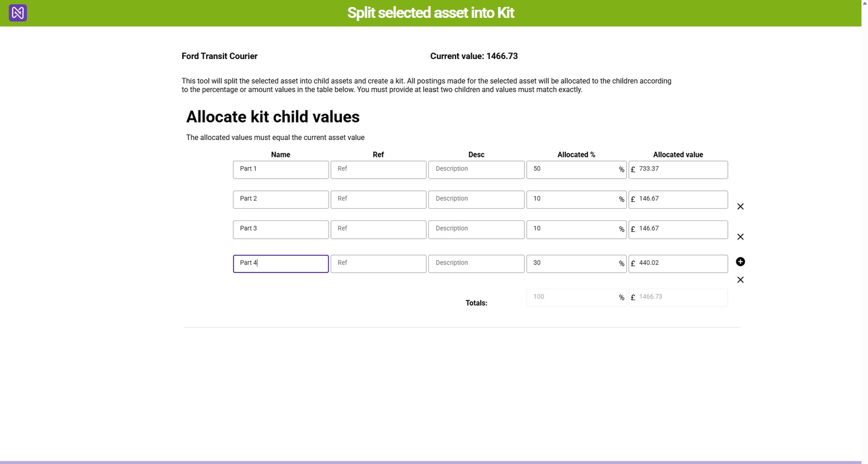The image size is (868, 464).
Task: Click Description field for Part 2
Action: pyautogui.click(x=476, y=200)
